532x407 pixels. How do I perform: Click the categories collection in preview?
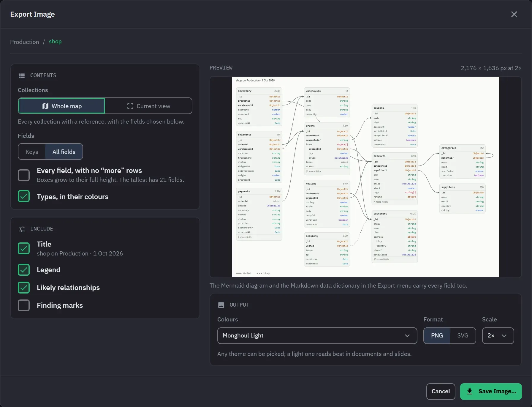click(463, 162)
